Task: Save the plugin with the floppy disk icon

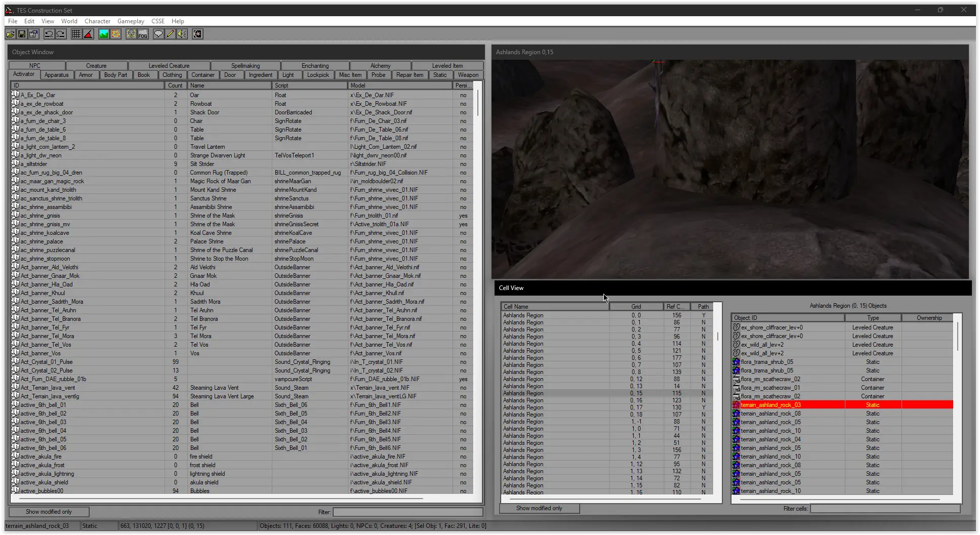Action: pyautogui.click(x=22, y=34)
